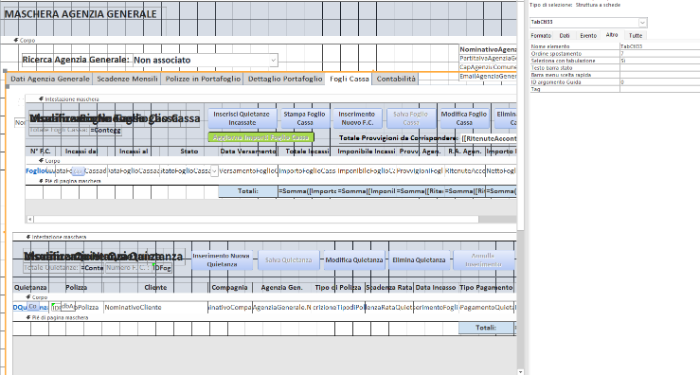Viewport: 700px width, 375px height.
Task: Switch to the Evento property tab
Action: (588, 36)
